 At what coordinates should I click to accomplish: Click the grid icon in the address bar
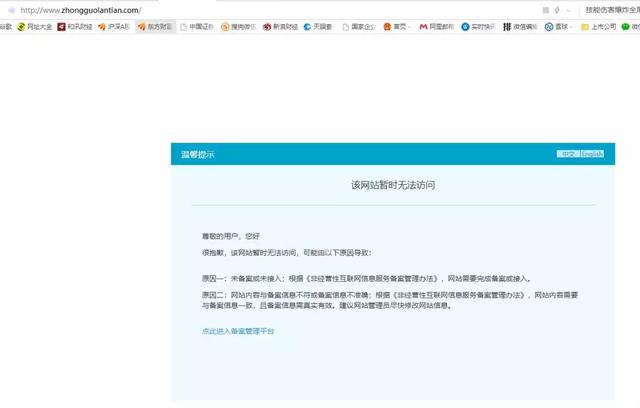tap(546, 10)
